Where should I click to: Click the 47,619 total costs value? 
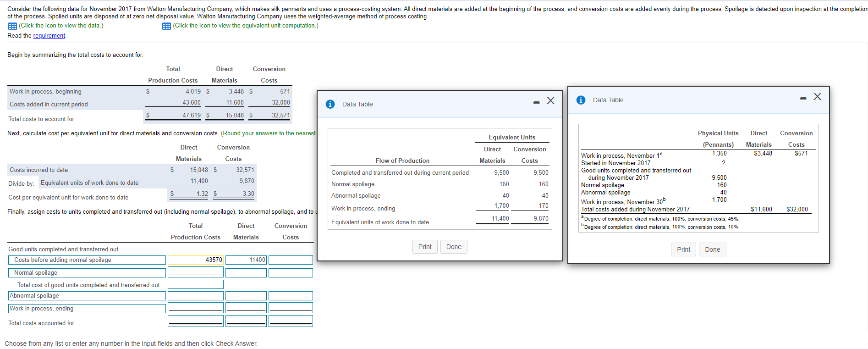(192, 116)
